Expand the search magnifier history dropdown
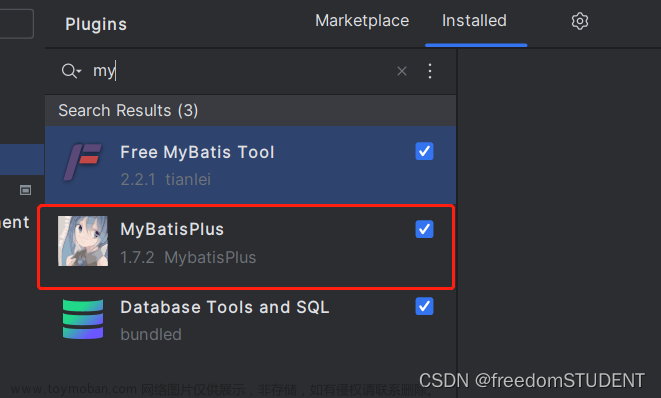Image resolution: width=661 pixels, height=398 pixels. tap(71, 71)
